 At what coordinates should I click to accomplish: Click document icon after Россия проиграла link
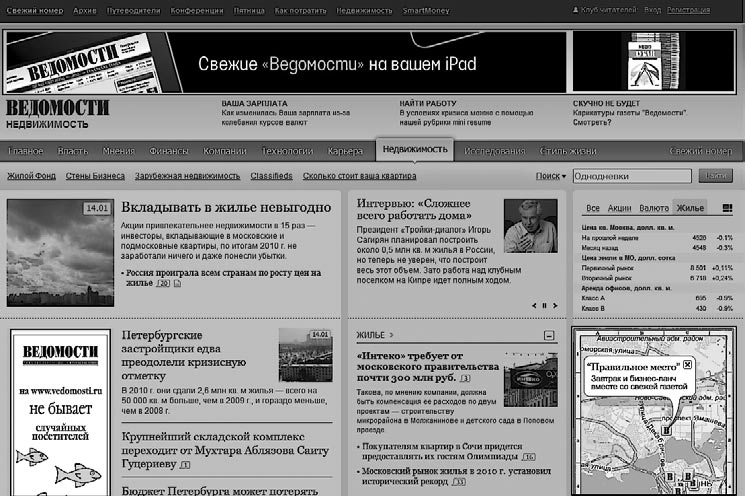177,284
